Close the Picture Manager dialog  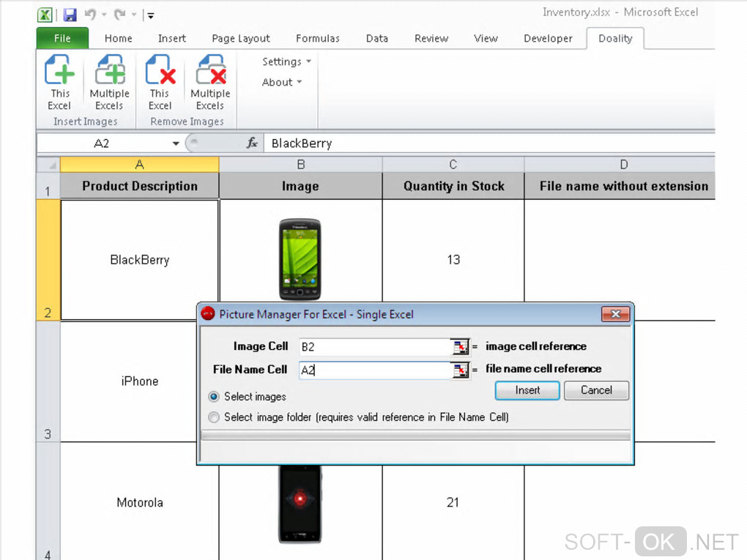(x=615, y=314)
